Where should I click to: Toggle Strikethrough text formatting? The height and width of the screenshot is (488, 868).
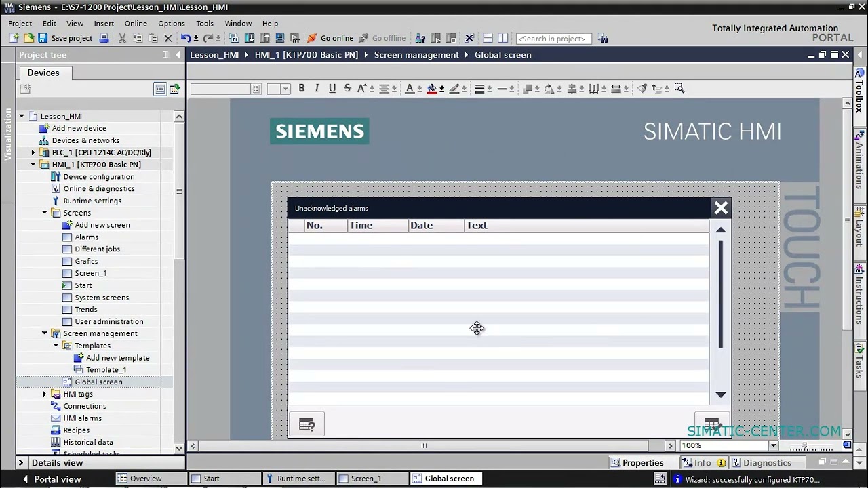(347, 88)
